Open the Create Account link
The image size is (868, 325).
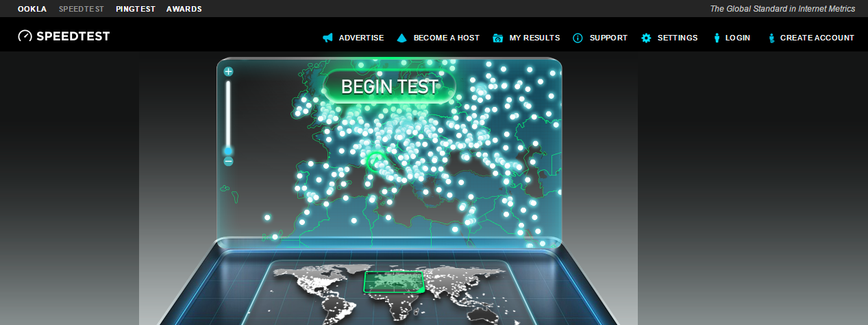pos(817,38)
